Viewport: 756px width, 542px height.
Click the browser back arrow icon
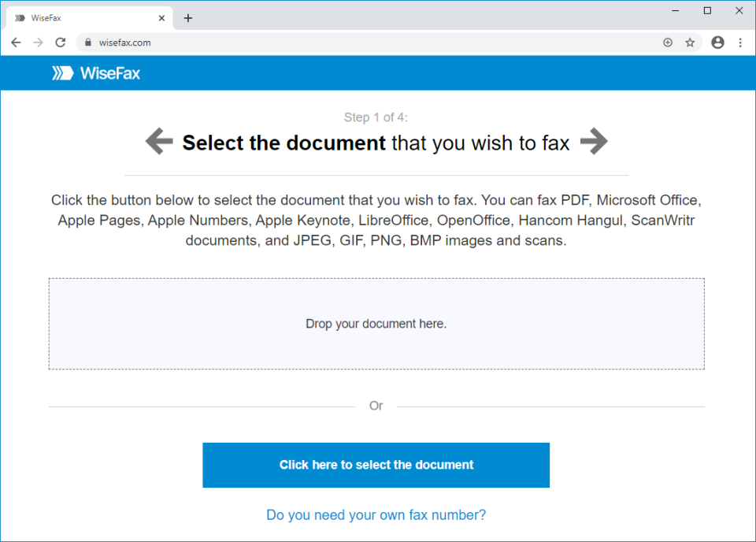(16, 42)
